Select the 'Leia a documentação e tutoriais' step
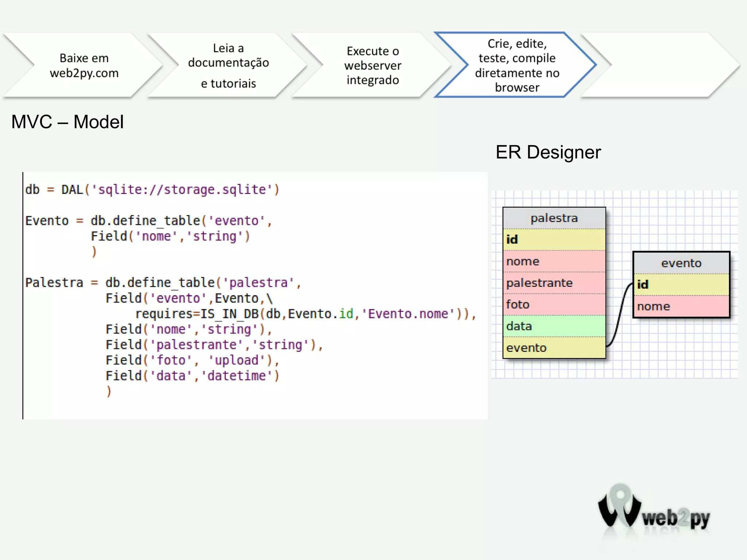This screenshot has width=747, height=560. (x=228, y=65)
